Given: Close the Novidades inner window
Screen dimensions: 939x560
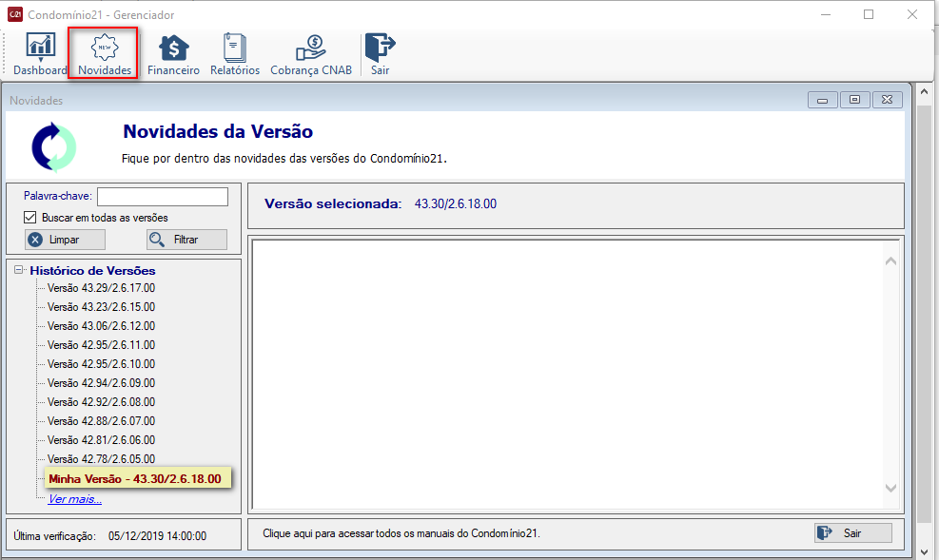Looking at the screenshot, I should (887, 100).
